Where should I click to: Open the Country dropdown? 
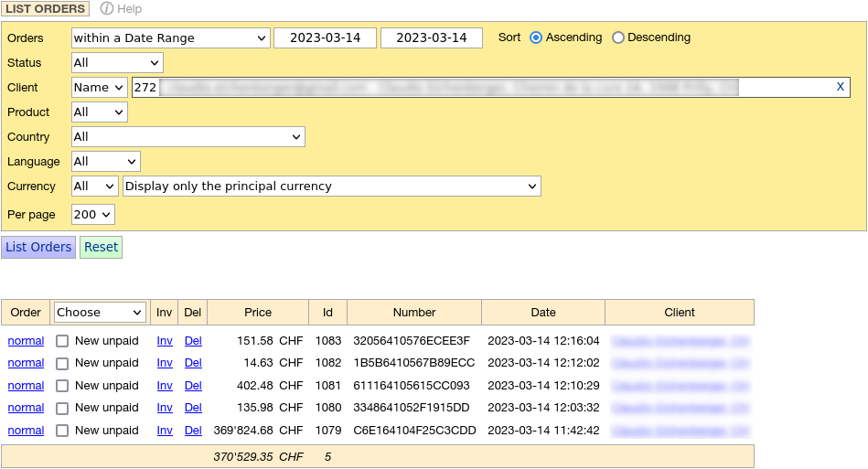188,137
